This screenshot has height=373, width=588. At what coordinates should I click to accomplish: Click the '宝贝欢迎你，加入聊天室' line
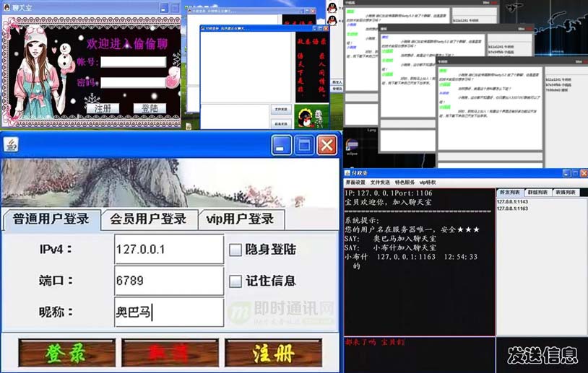point(388,202)
